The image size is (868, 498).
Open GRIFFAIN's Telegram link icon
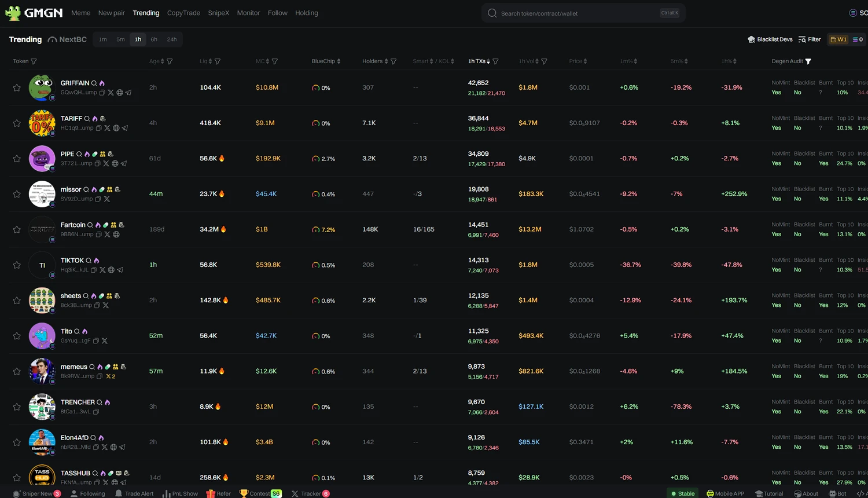point(128,93)
